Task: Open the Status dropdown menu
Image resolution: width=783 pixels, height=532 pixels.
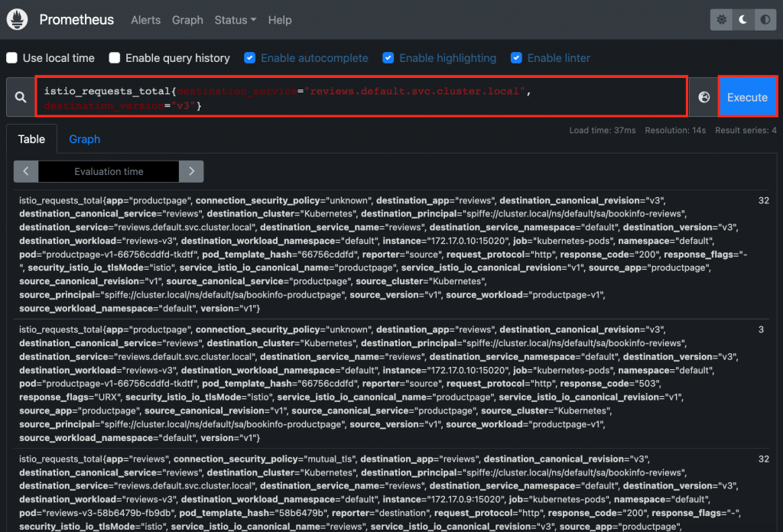Action: click(x=236, y=20)
